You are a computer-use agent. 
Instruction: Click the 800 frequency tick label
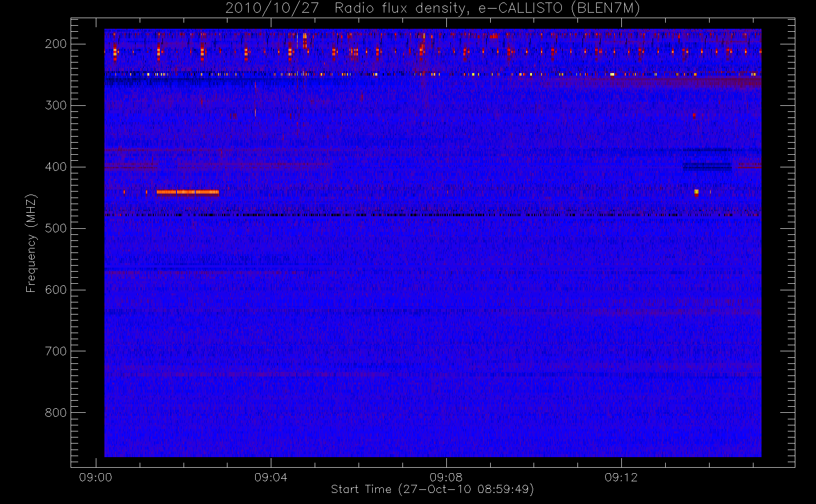pos(56,413)
